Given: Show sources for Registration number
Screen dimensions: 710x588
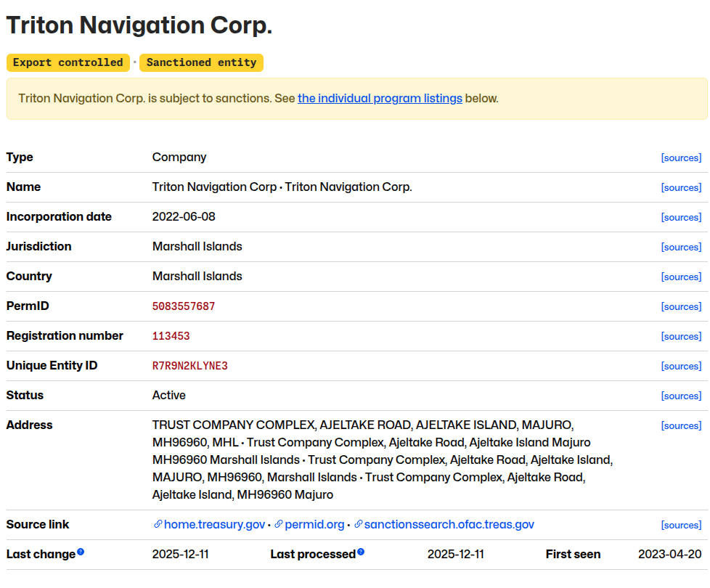Looking at the screenshot, I should pyautogui.click(x=681, y=337).
